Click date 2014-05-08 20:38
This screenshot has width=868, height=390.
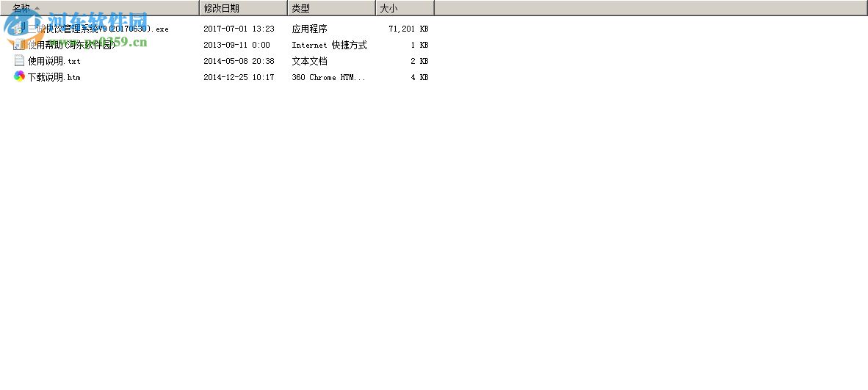(x=239, y=61)
